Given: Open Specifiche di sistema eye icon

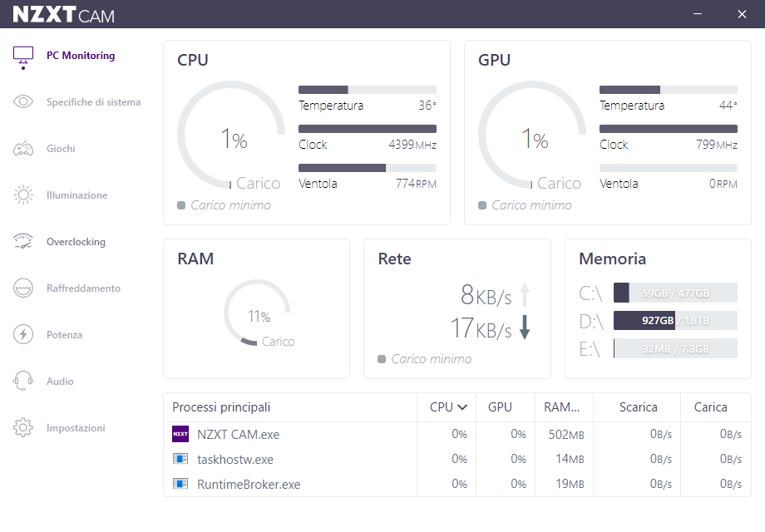Looking at the screenshot, I should pyautogui.click(x=23, y=102).
